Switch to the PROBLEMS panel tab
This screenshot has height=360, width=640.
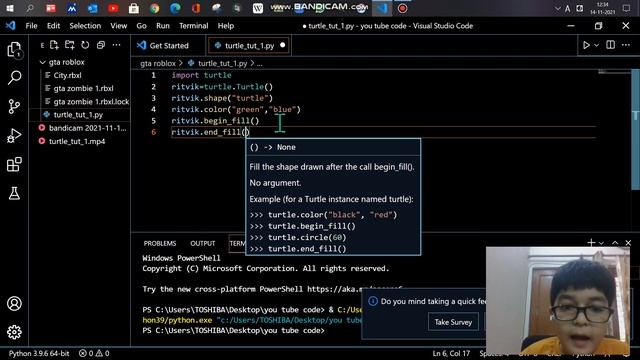tap(160, 243)
